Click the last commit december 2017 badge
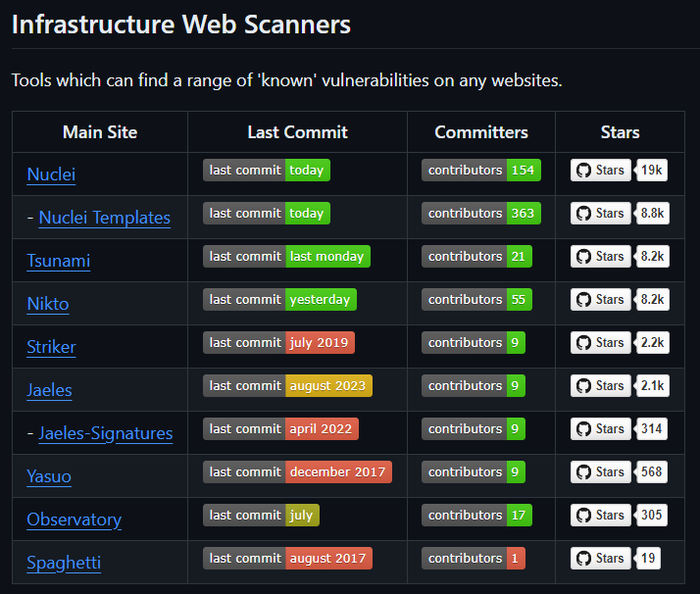700x594 pixels. (x=297, y=471)
